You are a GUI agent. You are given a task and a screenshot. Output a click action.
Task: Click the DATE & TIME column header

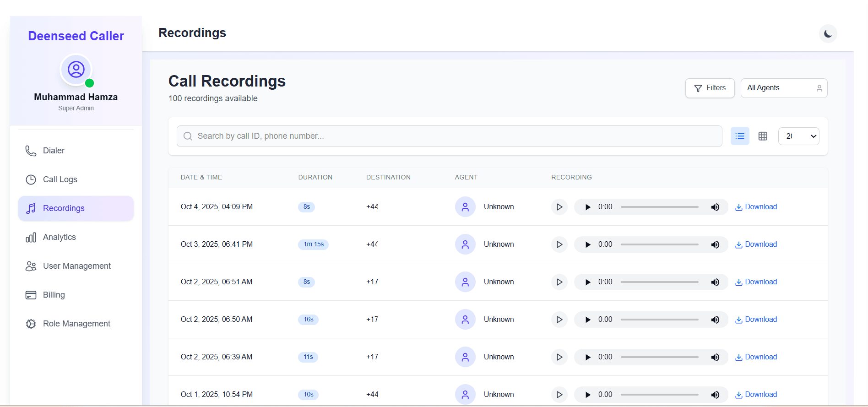tap(201, 177)
